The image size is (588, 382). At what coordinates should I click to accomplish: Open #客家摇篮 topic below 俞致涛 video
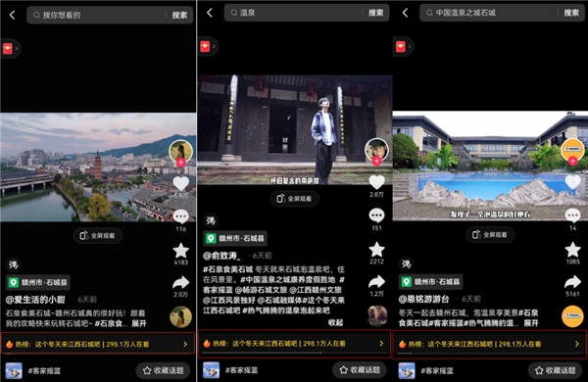pyautogui.click(x=241, y=370)
